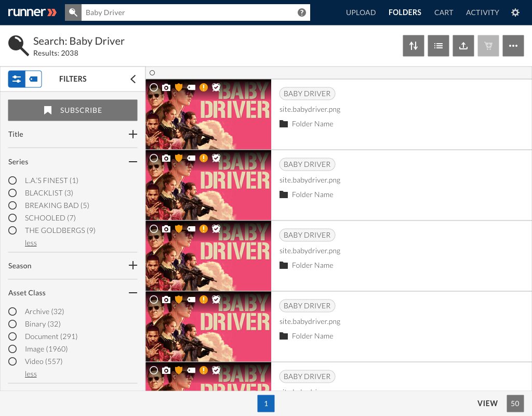532x416 pixels.
Task: Select the tag icon tab in filters
Action: coord(34,79)
